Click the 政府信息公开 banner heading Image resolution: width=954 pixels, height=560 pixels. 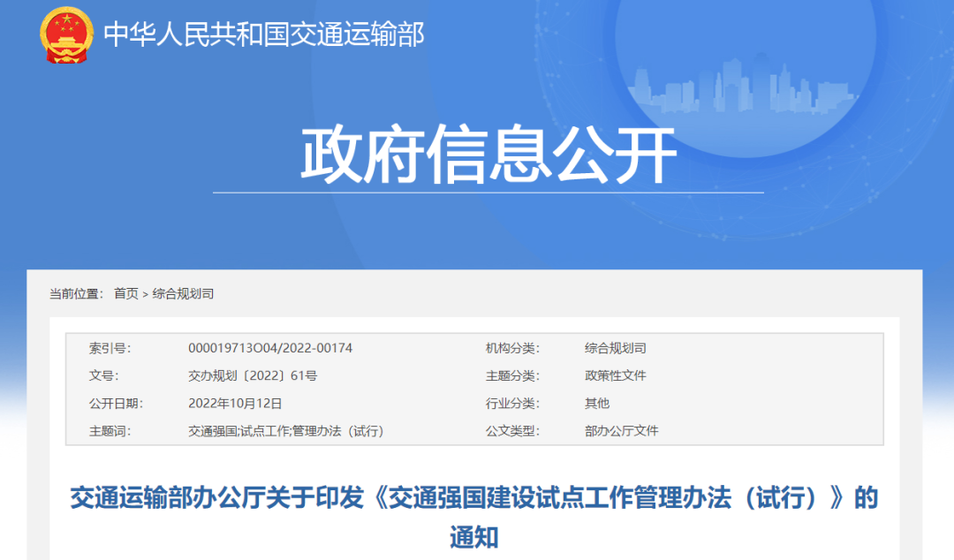click(x=488, y=155)
